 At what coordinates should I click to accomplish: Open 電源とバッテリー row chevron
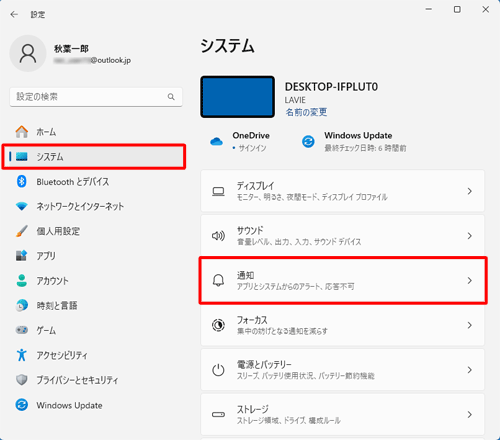[470, 370]
